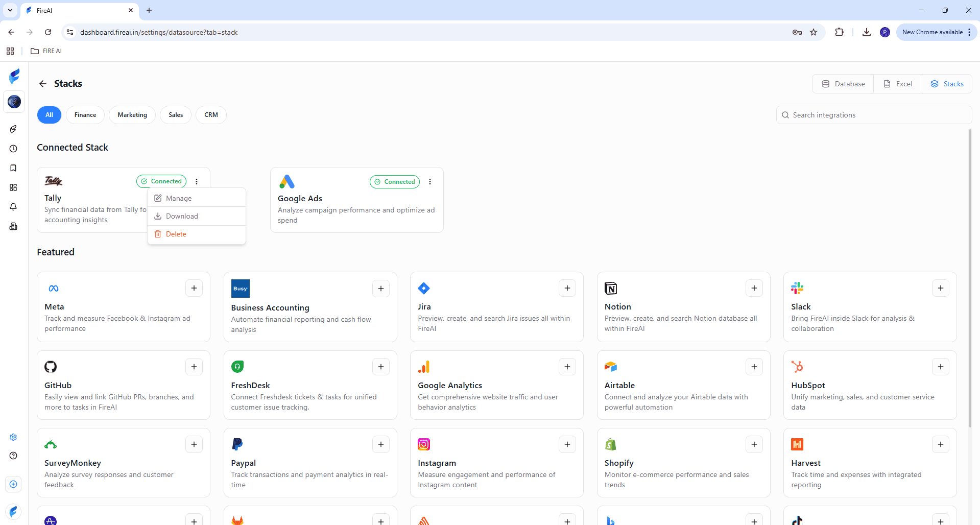The image size is (980, 525).
Task: Switch to the Database tab
Action: click(x=843, y=84)
